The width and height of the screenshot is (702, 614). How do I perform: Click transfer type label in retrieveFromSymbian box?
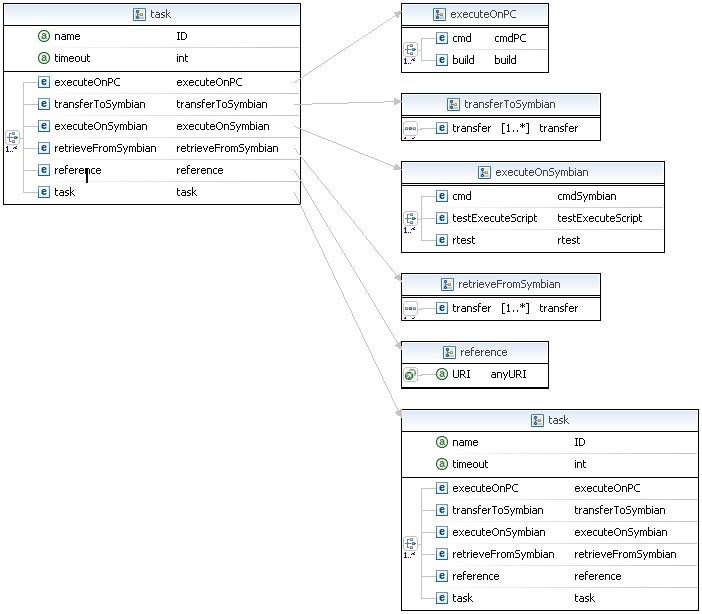559,308
